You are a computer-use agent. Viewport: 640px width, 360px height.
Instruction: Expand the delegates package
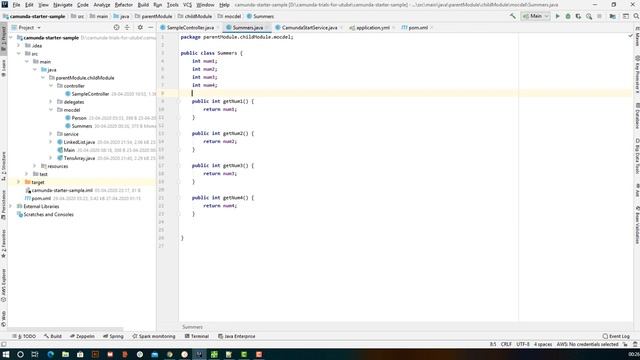[51, 102]
